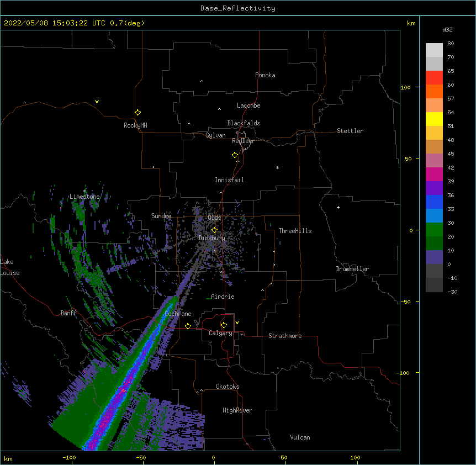Pick the purple 36-39 dBZ legend swatch

point(434,188)
